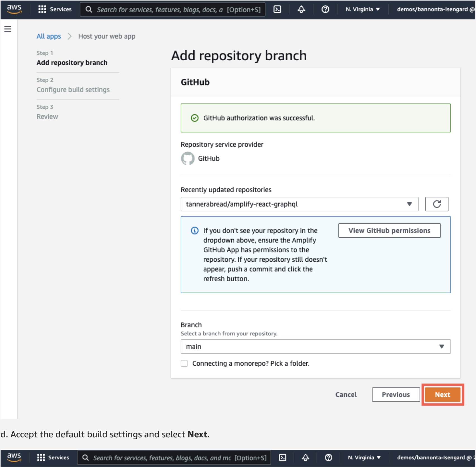Focus the AWS services search field
The height and width of the screenshot is (467, 476).
(x=173, y=9)
